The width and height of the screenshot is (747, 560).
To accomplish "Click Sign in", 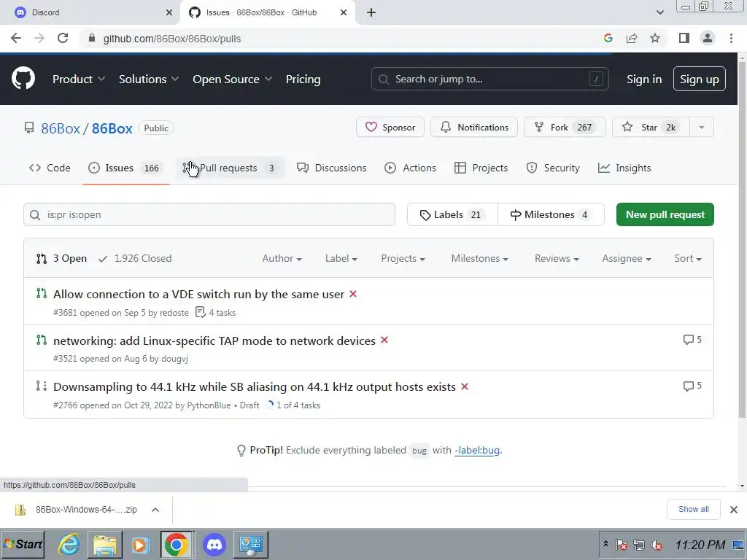I will pos(644,79).
